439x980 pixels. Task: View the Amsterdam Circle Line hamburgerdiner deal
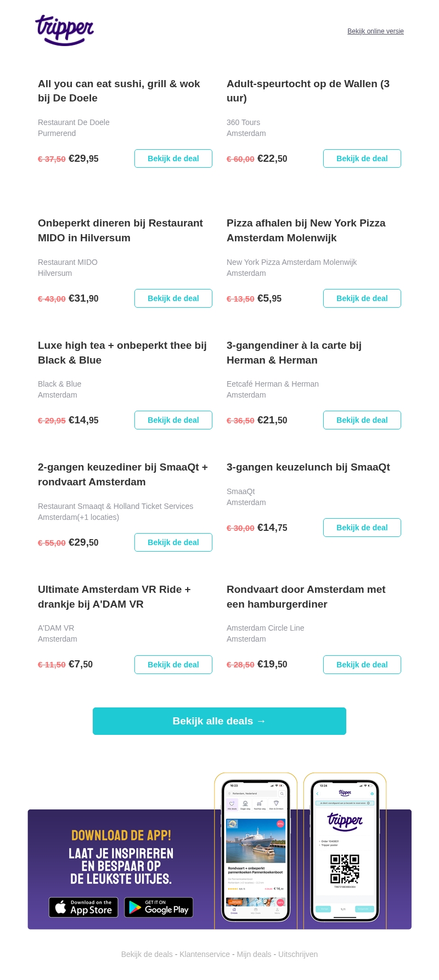click(362, 665)
